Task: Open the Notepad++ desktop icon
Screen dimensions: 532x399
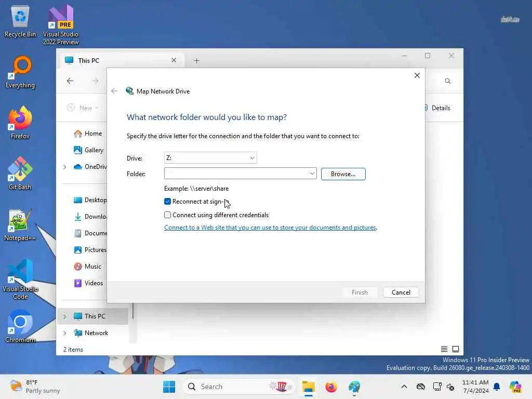Action: [x=20, y=224]
